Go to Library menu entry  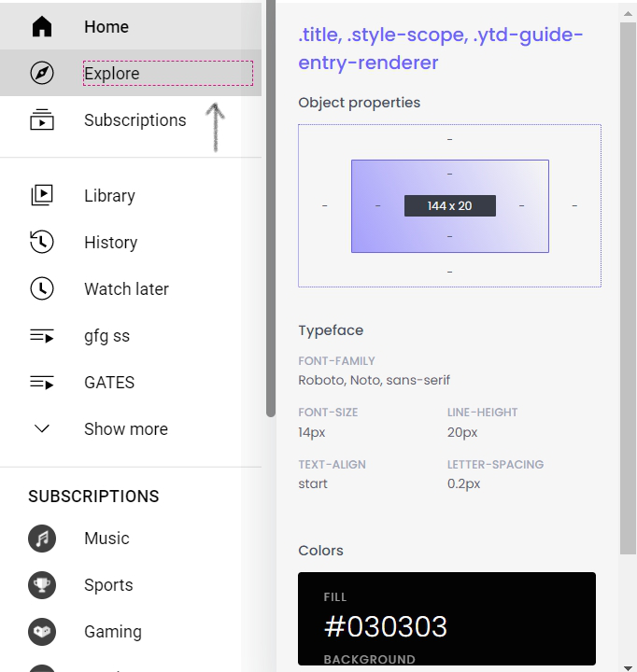click(131, 195)
